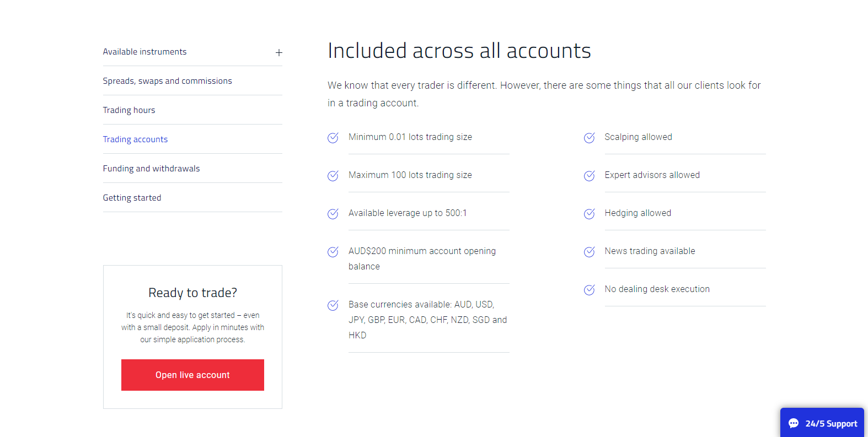
Task: Click the chat bubble icon in support widget
Action: tap(794, 423)
